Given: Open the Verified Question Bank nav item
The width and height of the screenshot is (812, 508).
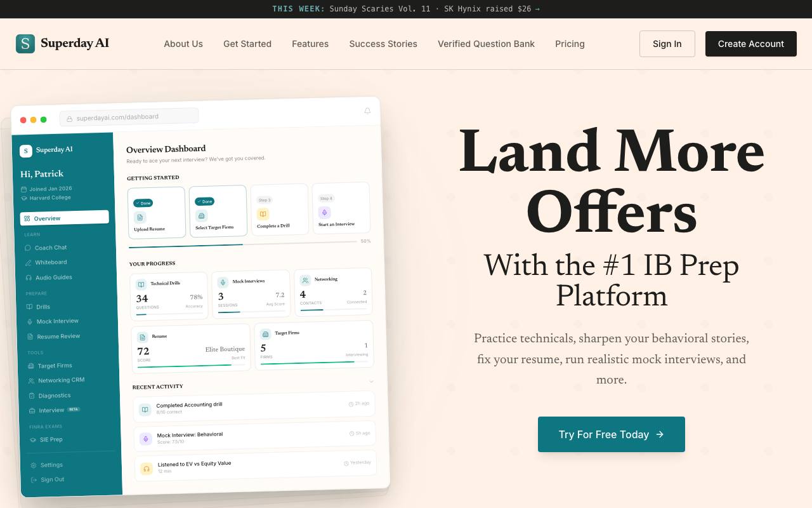Looking at the screenshot, I should pyautogui.click(x=486, y=44).
